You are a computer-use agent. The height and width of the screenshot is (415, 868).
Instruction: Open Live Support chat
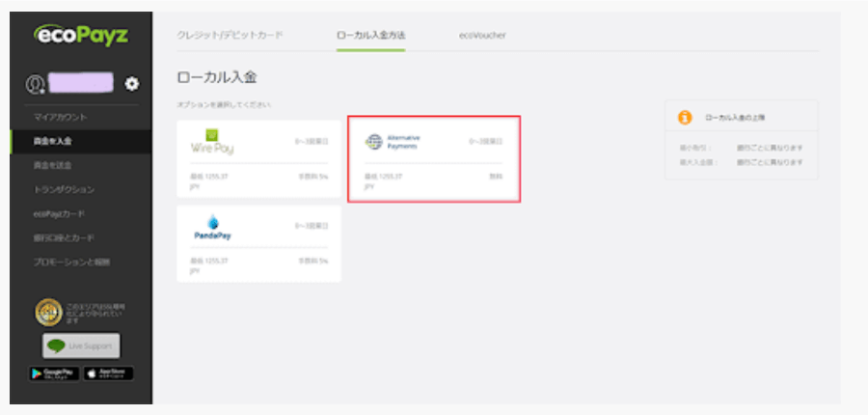click(81, 346)
